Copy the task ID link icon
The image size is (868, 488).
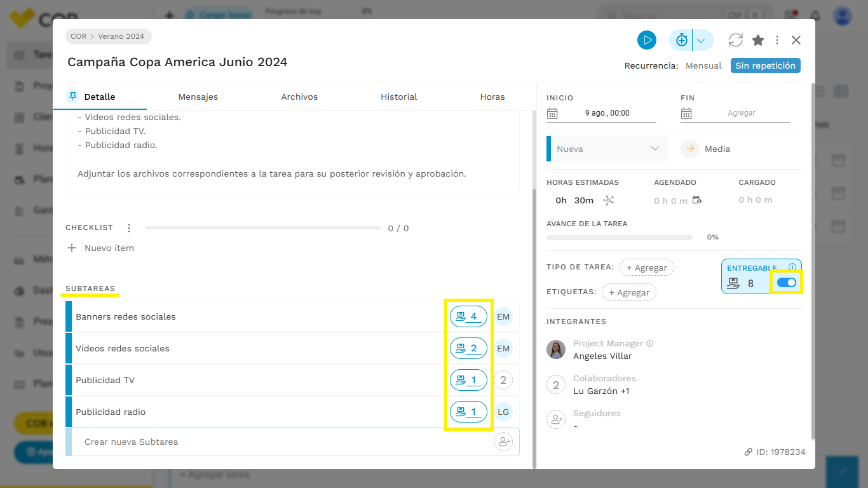coord(749,452)
